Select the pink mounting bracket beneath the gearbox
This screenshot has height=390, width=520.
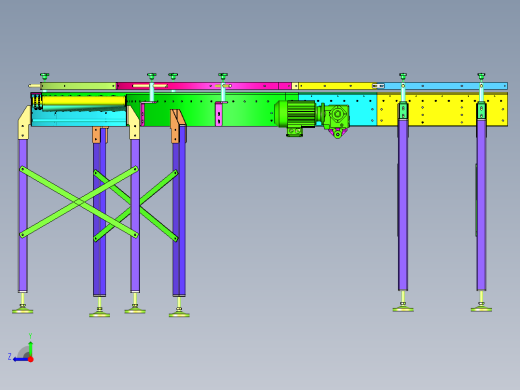coord(337,133)
